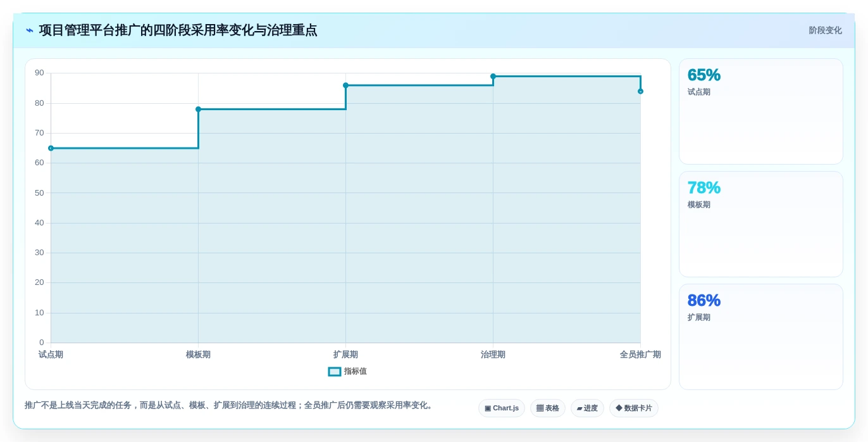Click the 治理期 data point at 89
Viewport: 868px width, 442px height.
[493, 77]
